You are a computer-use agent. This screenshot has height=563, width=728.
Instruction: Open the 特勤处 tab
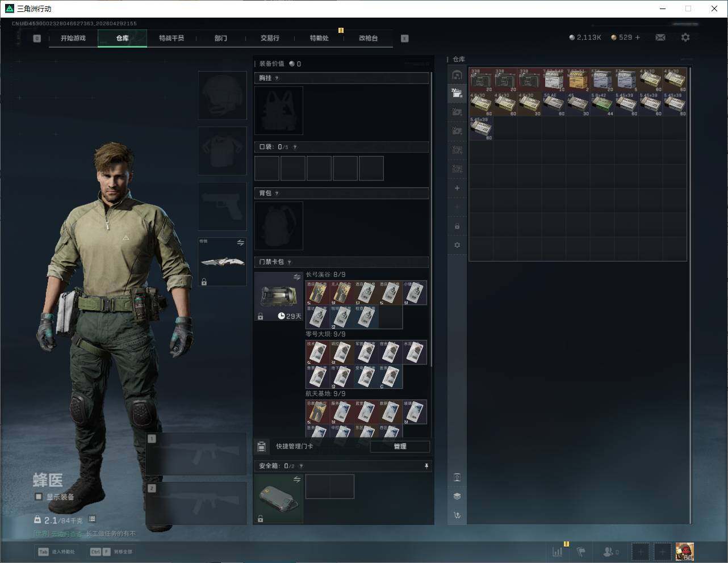(319, 38)
